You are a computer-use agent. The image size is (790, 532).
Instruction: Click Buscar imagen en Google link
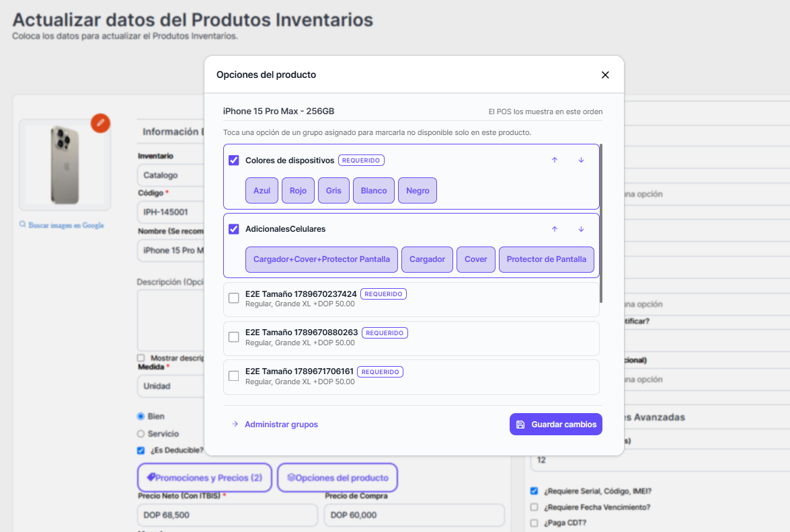pyautogui.click(x=61, y=225)
